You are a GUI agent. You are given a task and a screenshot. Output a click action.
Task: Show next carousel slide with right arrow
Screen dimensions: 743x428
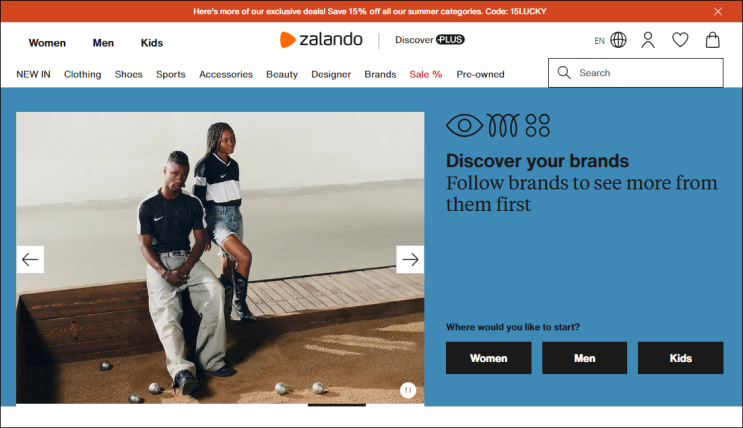[410, 259]
